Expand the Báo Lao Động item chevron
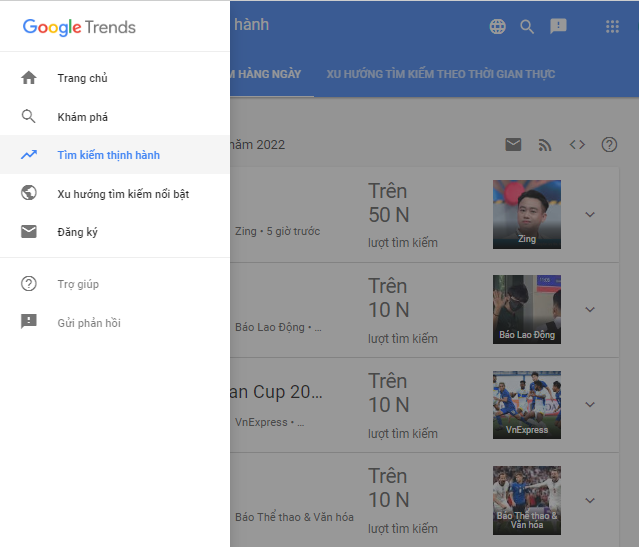 [x=590, y=310]
